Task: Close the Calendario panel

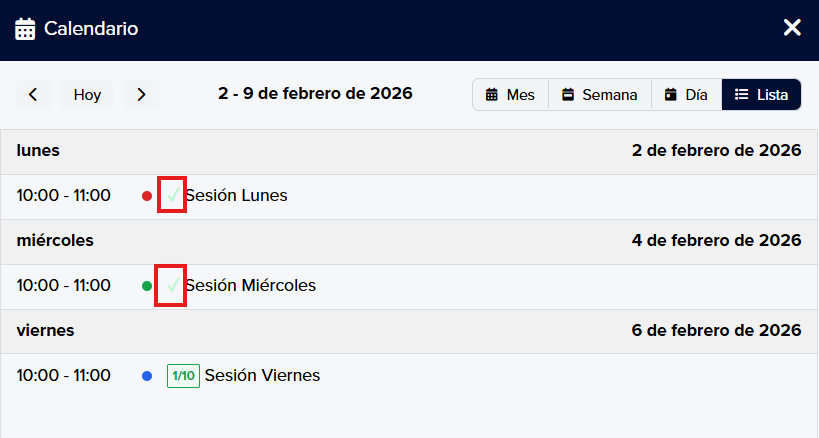Action: (792, 28)
